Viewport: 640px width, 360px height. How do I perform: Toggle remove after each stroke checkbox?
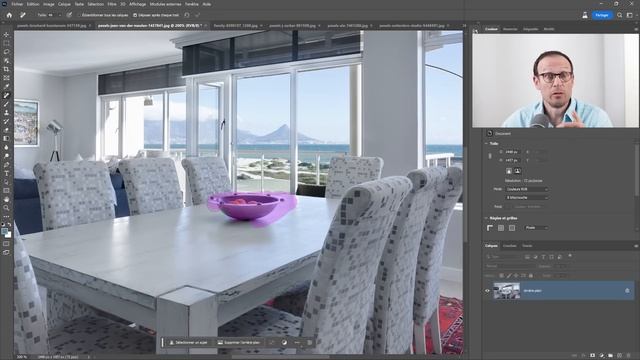pyautogui.click(x=135, y=15)
